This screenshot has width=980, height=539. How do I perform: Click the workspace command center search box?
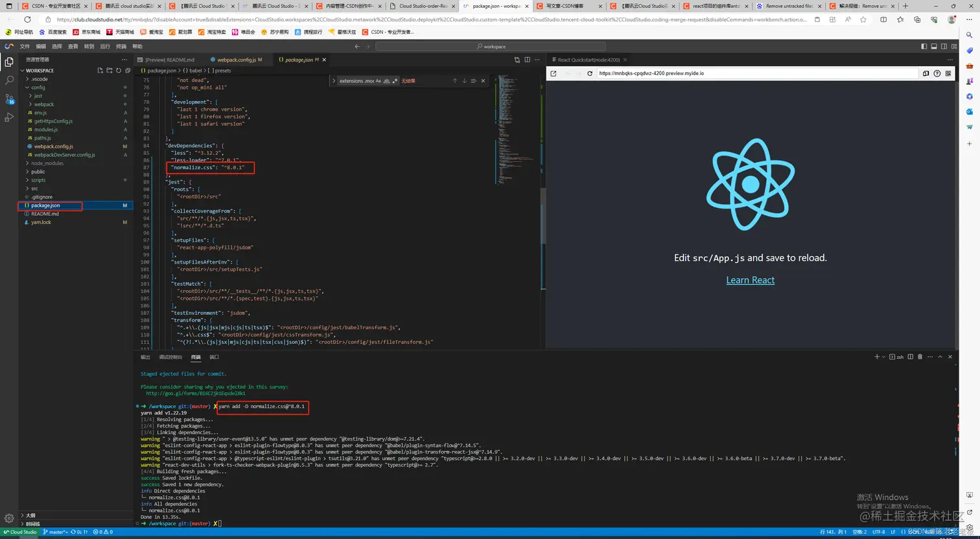point(491,47)
